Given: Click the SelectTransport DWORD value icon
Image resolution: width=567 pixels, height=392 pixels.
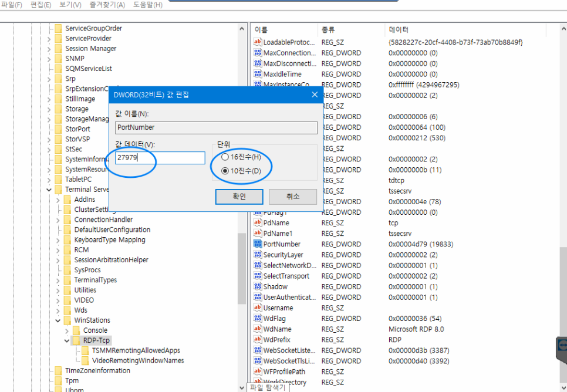Looking at the screenshot, I should pos(258,276).
